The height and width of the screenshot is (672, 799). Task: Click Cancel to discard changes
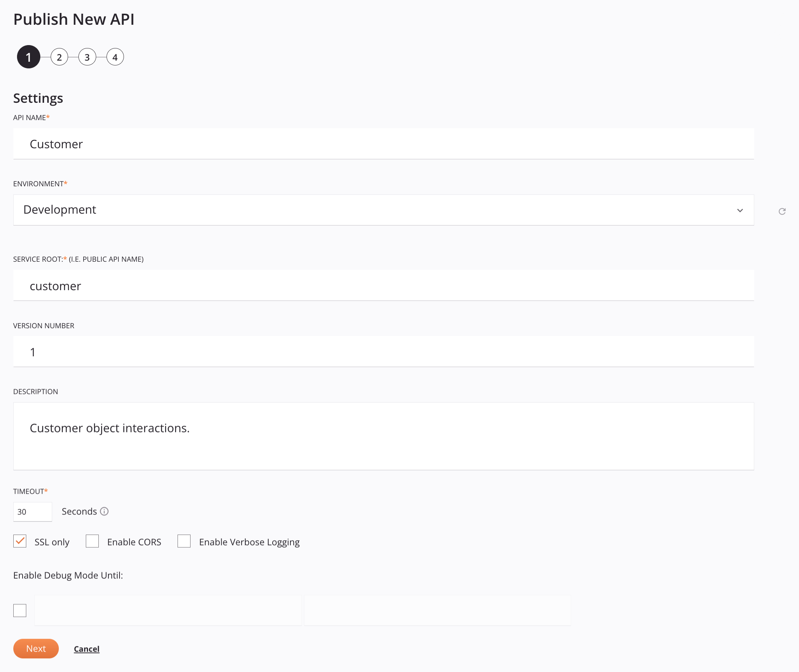(87, 648)
